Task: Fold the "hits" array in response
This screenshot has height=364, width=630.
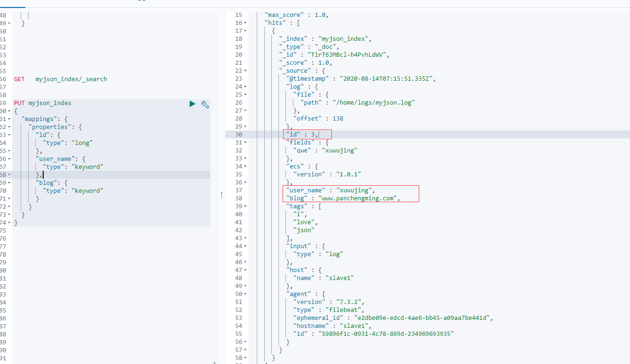Action: [x=246, y=23]
